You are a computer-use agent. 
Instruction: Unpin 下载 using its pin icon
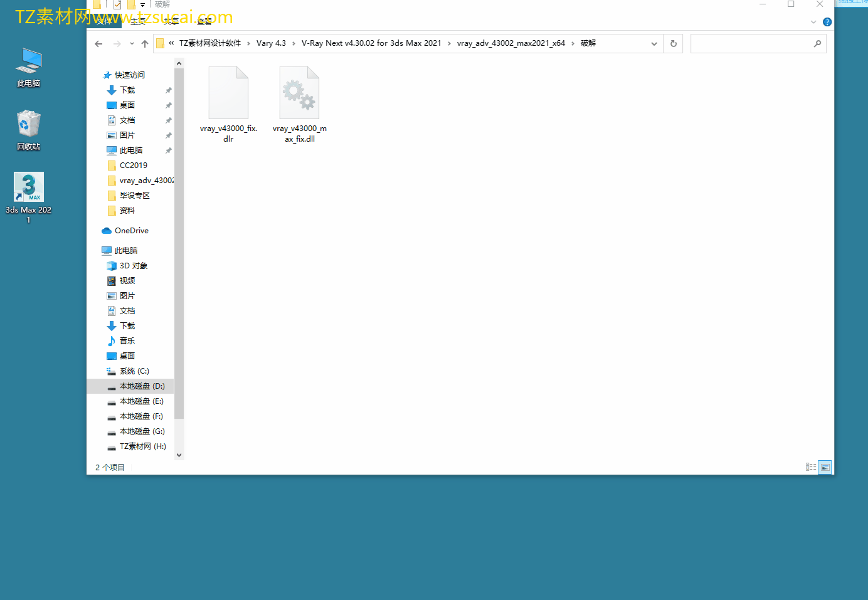[x=168, y=90]
